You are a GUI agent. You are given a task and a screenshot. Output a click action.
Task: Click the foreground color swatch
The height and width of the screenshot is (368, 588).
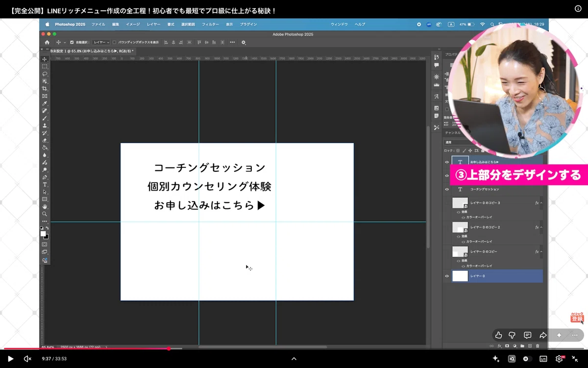(43, 234)
